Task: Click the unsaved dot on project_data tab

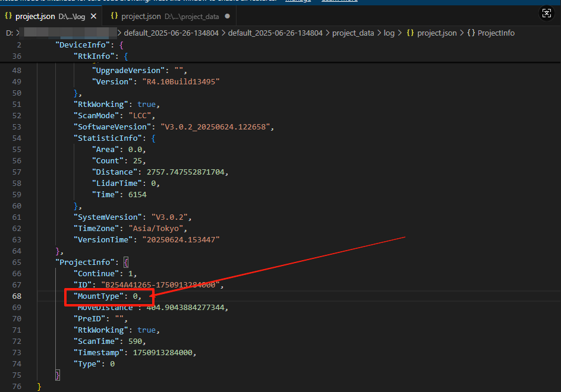Action: pos(227,16)
